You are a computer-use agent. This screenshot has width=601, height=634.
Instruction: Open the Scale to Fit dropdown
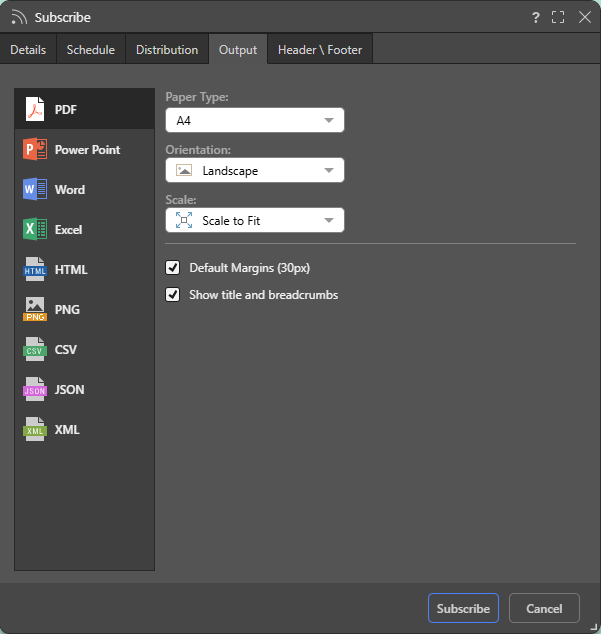[x=254, y=220]
